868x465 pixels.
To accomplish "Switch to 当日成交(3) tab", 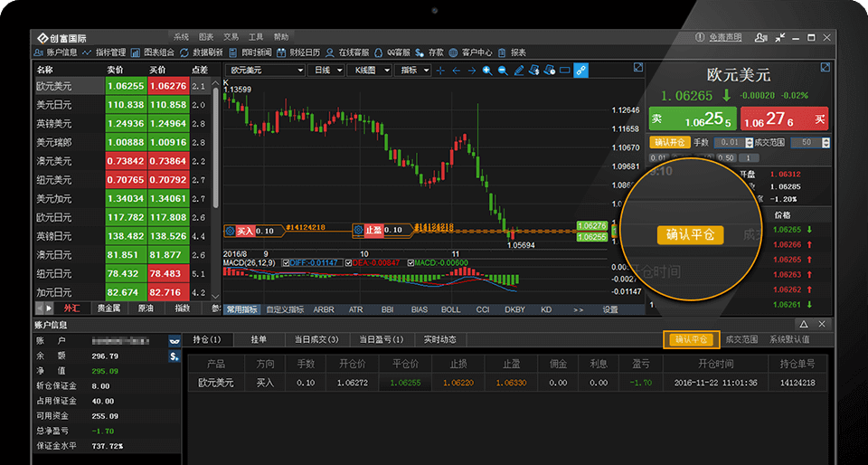I will (317, 339).
